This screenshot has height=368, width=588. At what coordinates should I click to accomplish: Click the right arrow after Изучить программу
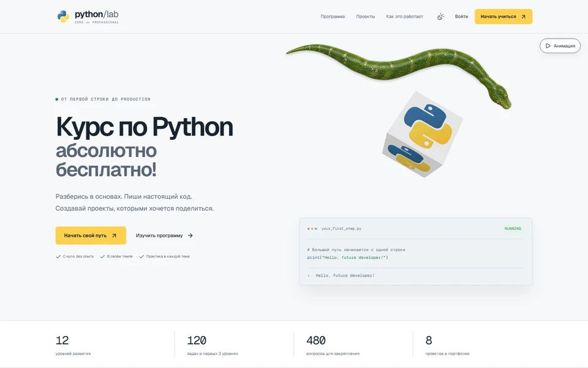point(190,236)
